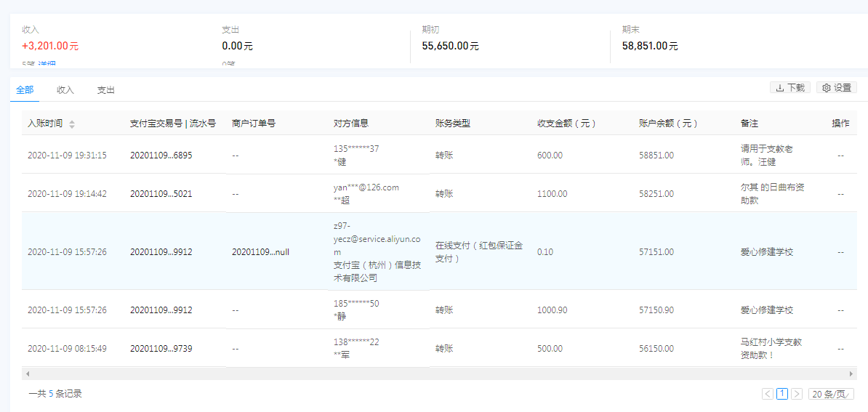Click the 详细 link under 收入 amount
The image size is (868, 412).
pos(47,65)
